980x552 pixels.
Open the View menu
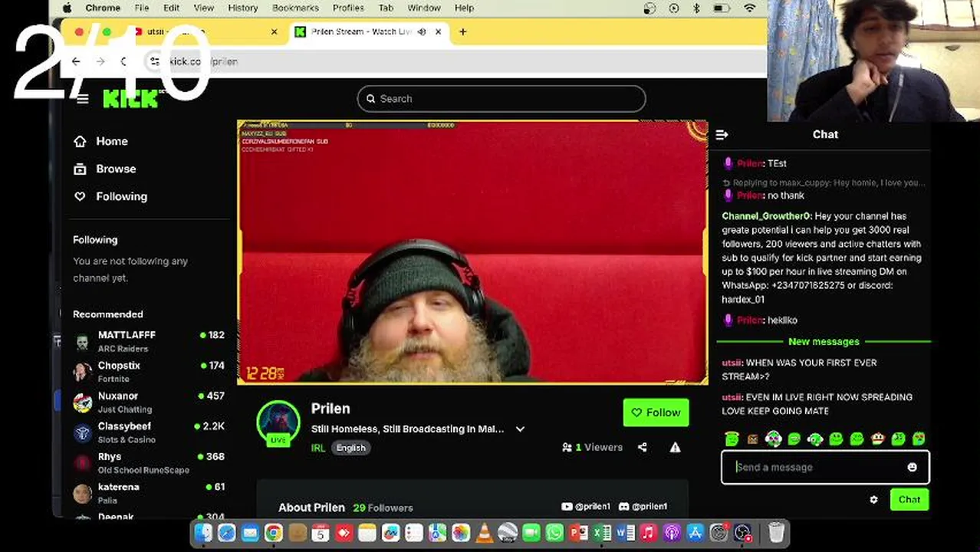pos(203,8)
